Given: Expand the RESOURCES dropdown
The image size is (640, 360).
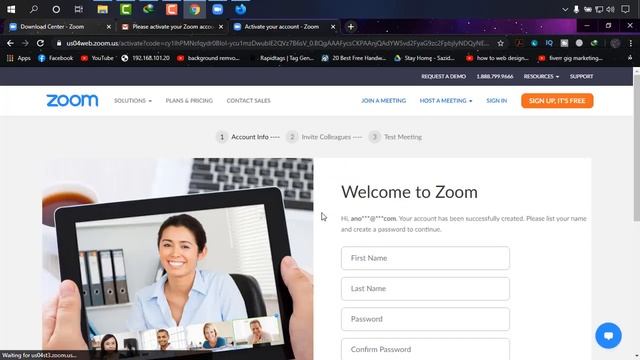Looking at the screenshot, I should pyautogui.click(x=541, y=76).
